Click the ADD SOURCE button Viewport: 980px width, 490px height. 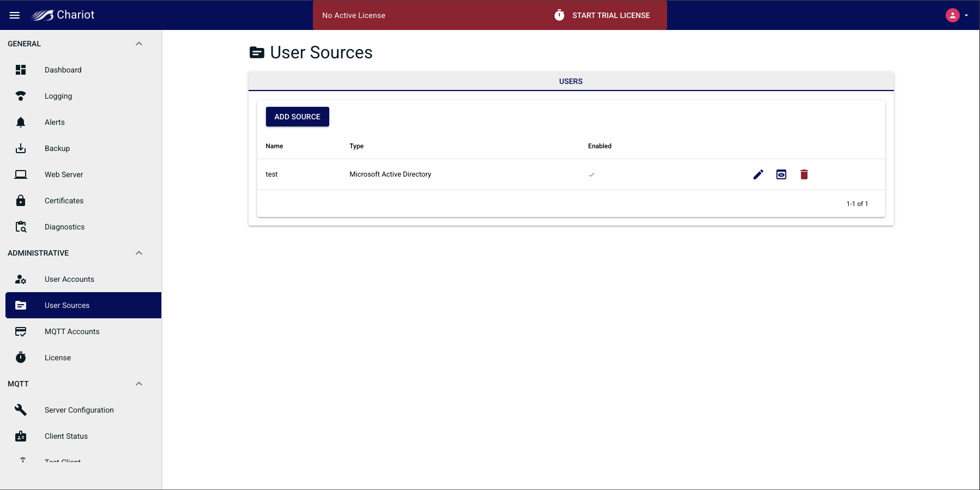point(297,117)
